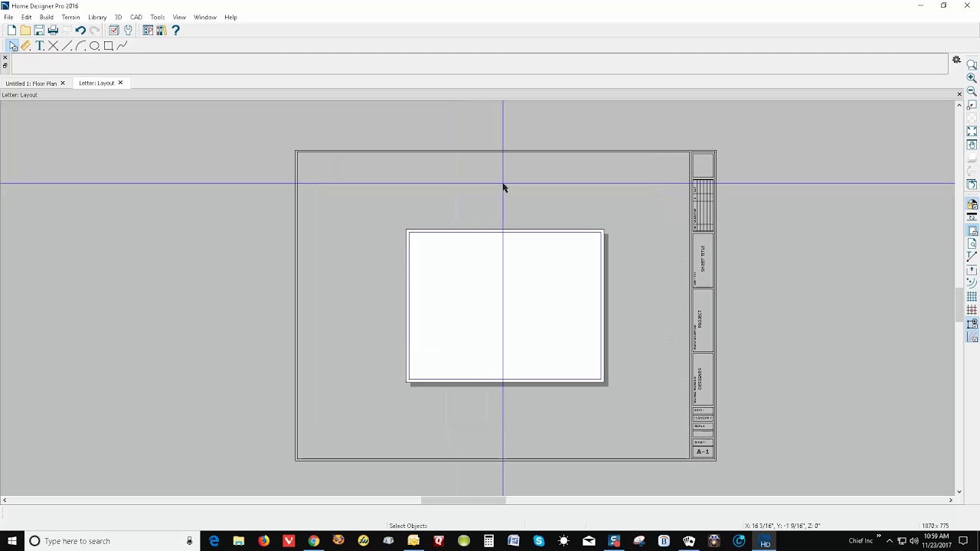The height and width of the screenshot is (551, 980).
Task: Open the Edit menu
Action: click(26, 17)
